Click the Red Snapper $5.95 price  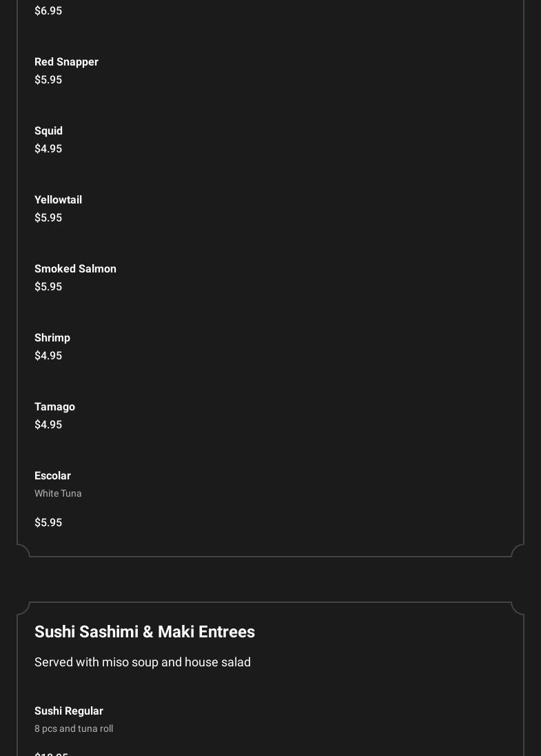48,80
